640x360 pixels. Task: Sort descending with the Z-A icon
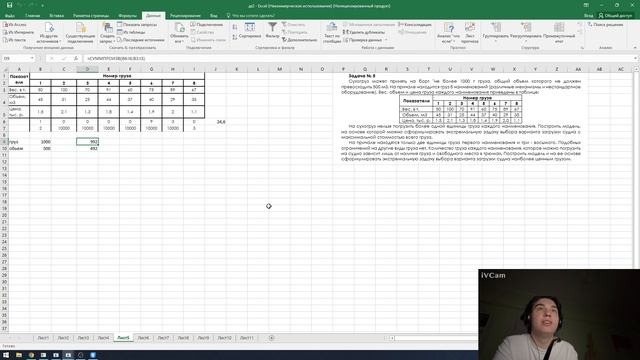pyautogui.click(x=235, y=38)
